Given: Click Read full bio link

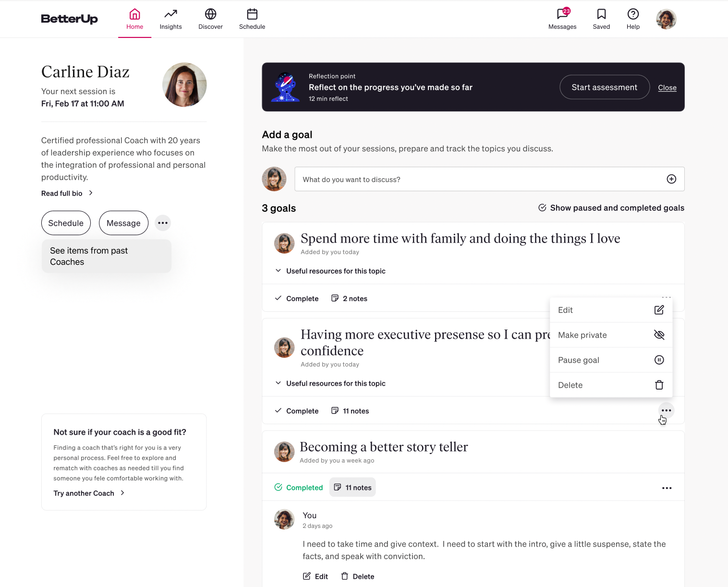Looking at the screenshot, I should [x=61, y=193].
